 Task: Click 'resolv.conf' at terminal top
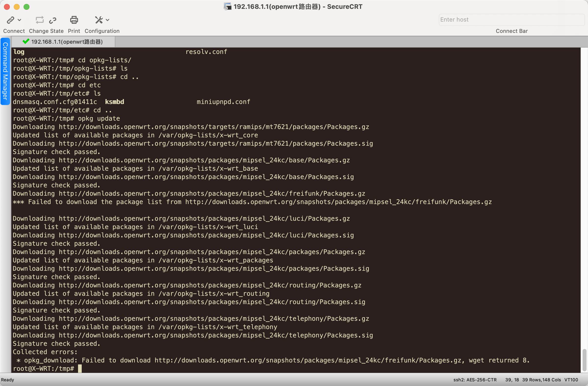click(206, 52)
